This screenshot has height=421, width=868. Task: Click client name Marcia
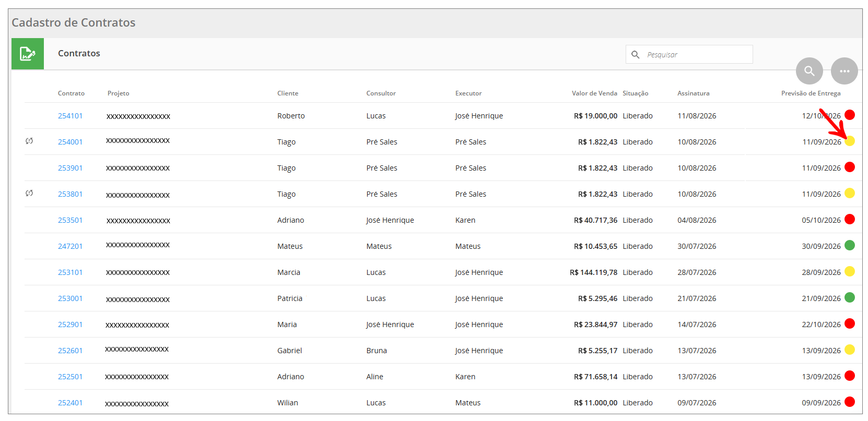click(x=289, y=272)
